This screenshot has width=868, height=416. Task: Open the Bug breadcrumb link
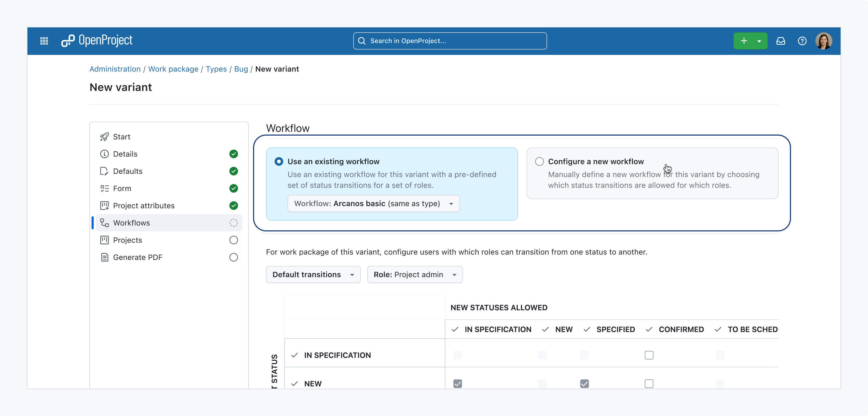[x=241, y=69]
